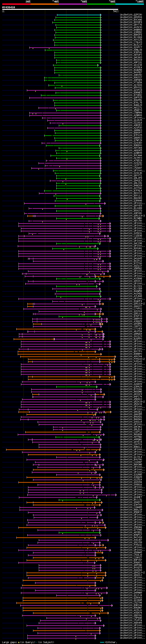146x644 pixels.
Task: Click label UniRef100_Q20FC7
Action: coord(131,48)
